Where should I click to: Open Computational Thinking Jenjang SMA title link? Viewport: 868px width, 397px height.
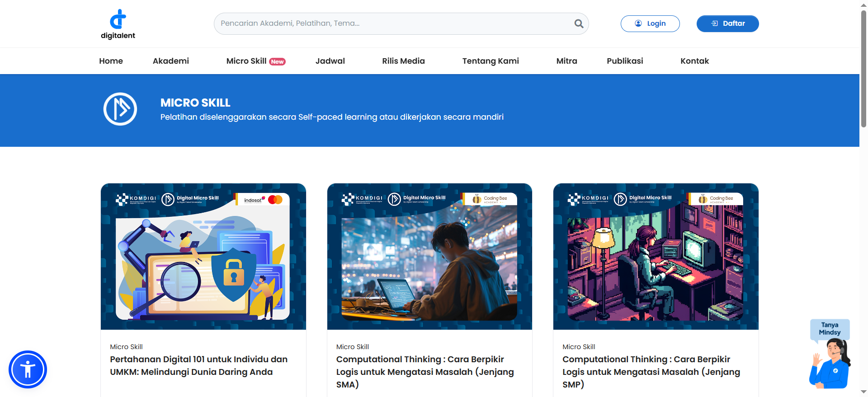pos(425,372)
